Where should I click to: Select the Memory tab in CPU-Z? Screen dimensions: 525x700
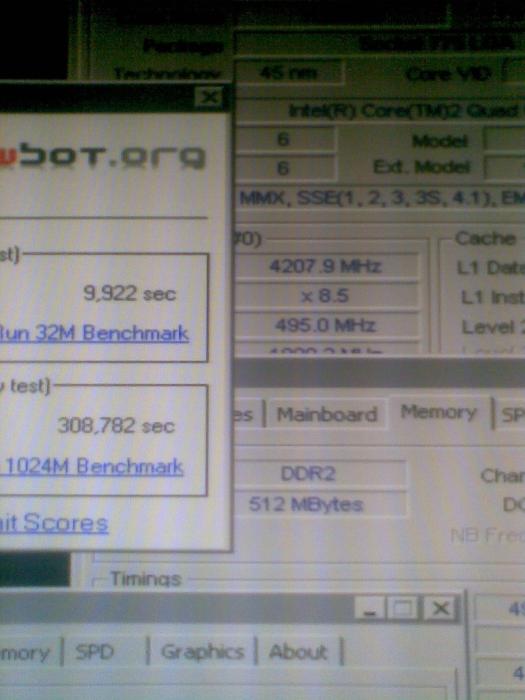pos(438,412)
